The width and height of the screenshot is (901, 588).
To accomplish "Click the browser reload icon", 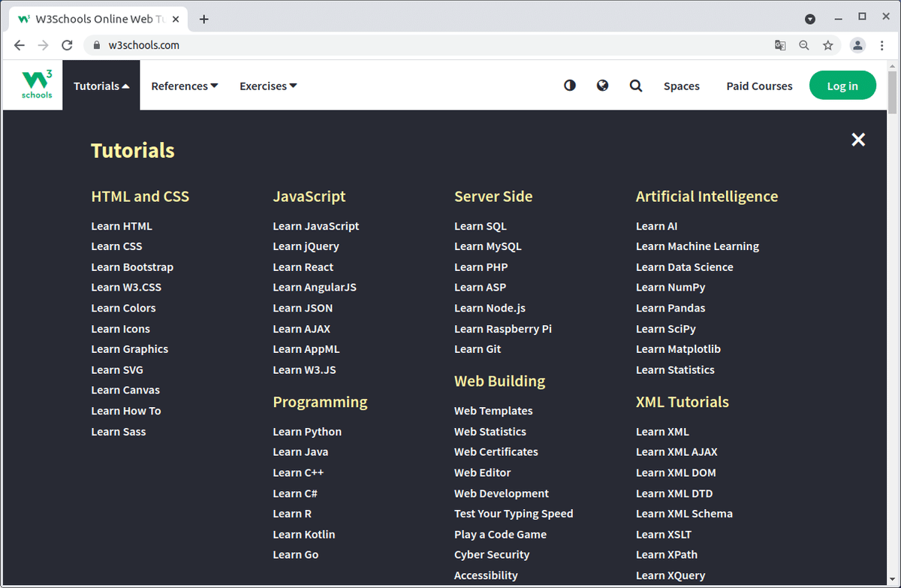I will coord(67,45).
